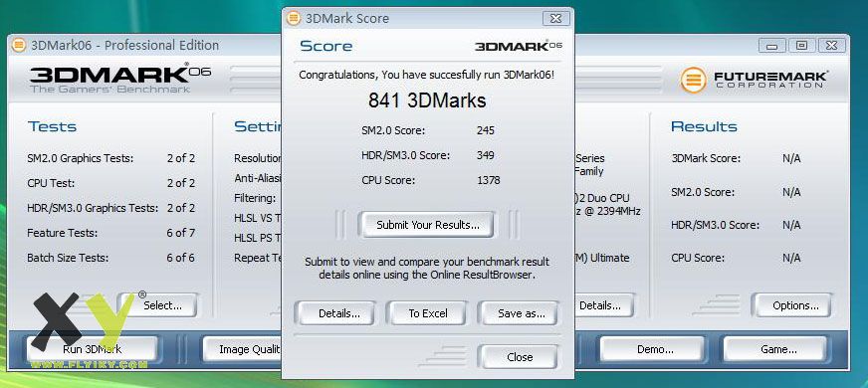868x388 pixels.
Task: Click SM2.0 Graphics Tests label
Action: tap(81, 158)
